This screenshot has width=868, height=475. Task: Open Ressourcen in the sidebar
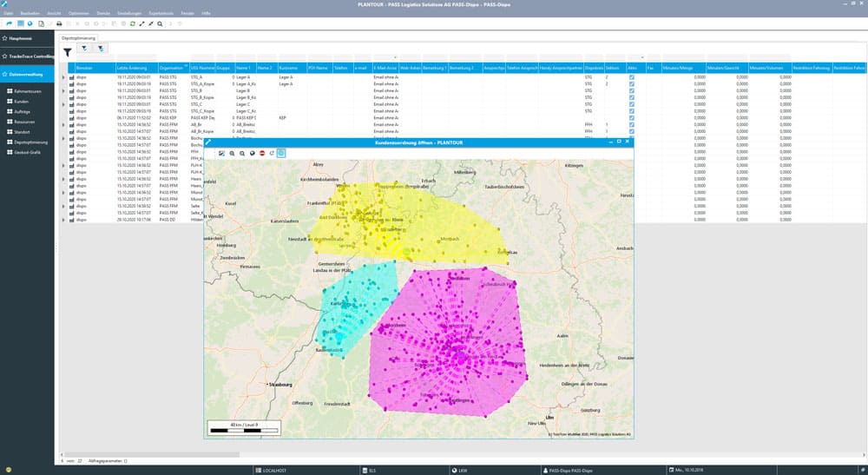(24, 122)
